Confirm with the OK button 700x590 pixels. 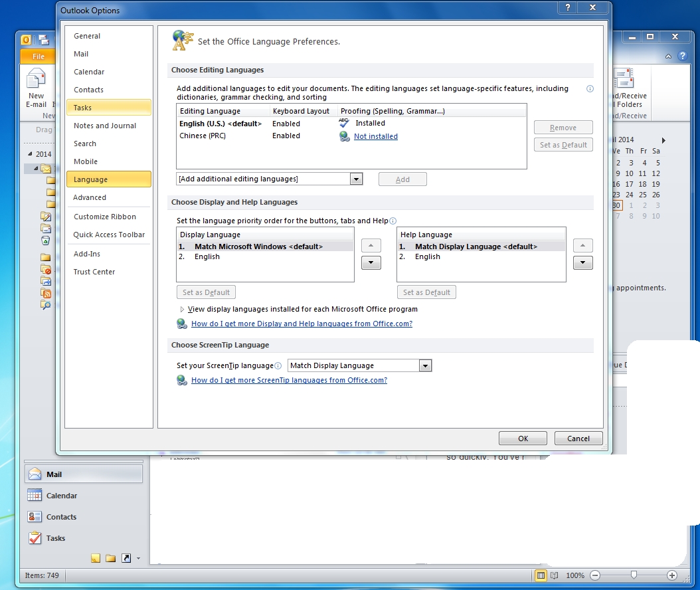(523, 439)
